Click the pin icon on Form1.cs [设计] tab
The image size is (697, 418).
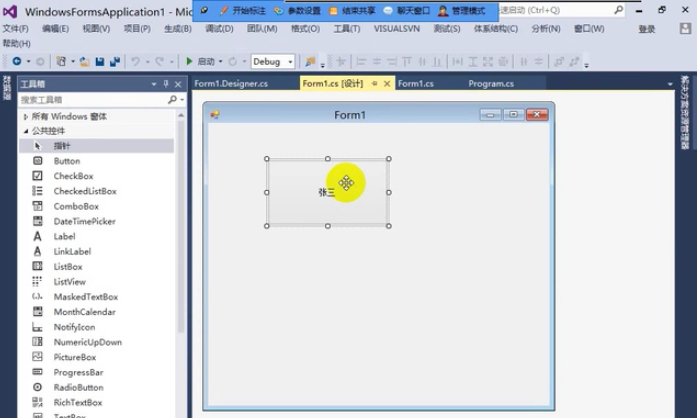coord(374,84)
